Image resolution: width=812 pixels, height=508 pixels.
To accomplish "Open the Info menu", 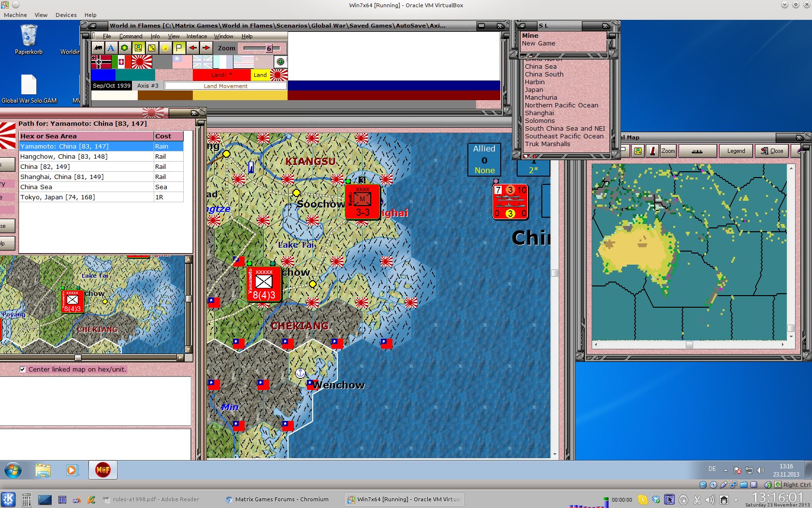I will click(x=155, y=36).
